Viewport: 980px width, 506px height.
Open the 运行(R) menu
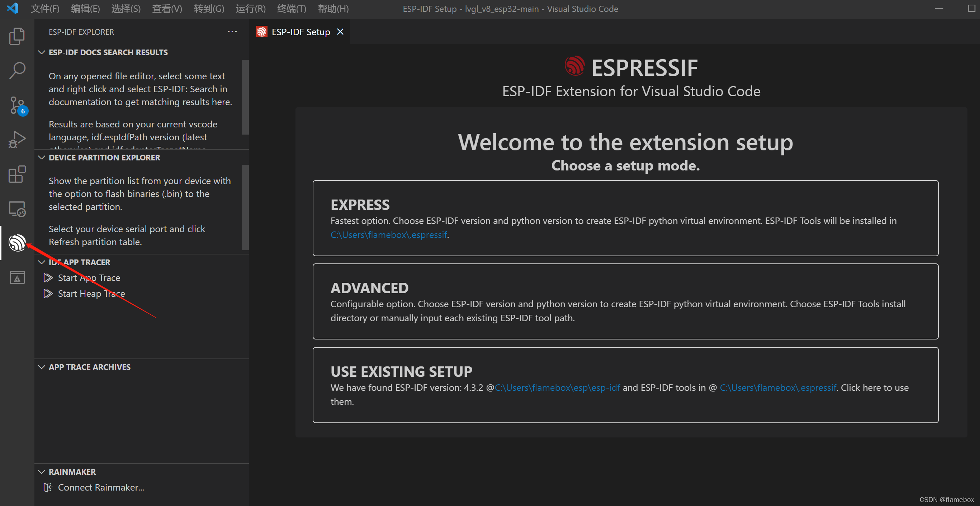point(251,8)
